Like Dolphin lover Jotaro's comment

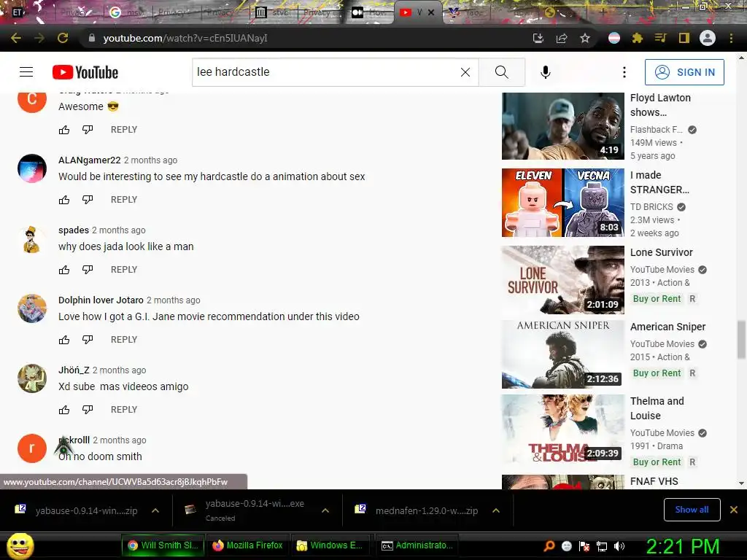pos(64,340)
